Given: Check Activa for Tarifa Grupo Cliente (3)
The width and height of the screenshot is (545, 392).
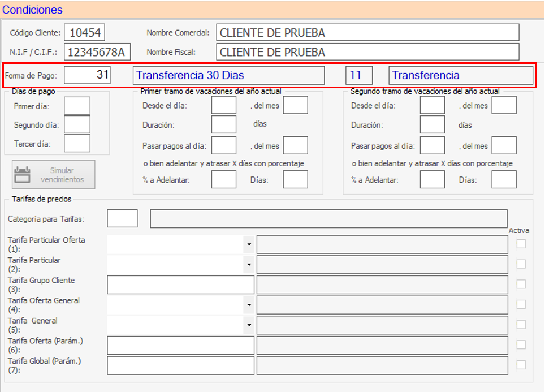Looking at the screenshot, I should click(521, 285).
